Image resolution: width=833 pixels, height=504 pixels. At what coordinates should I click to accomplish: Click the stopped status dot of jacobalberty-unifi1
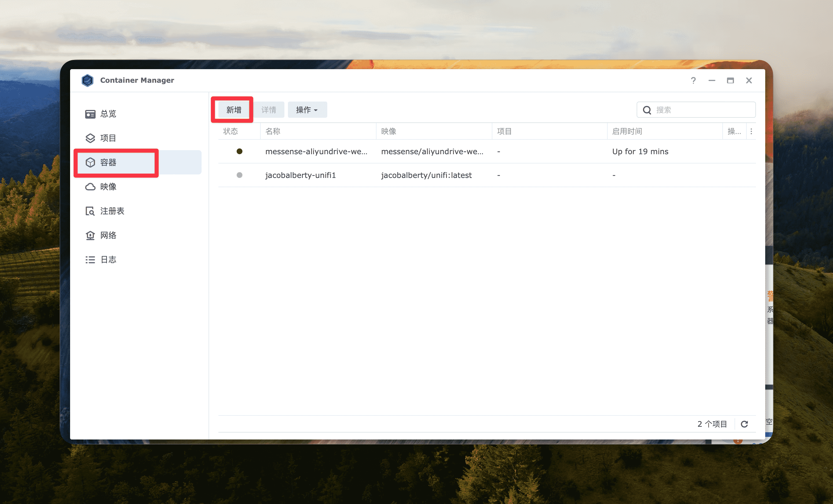pos(239,175)
